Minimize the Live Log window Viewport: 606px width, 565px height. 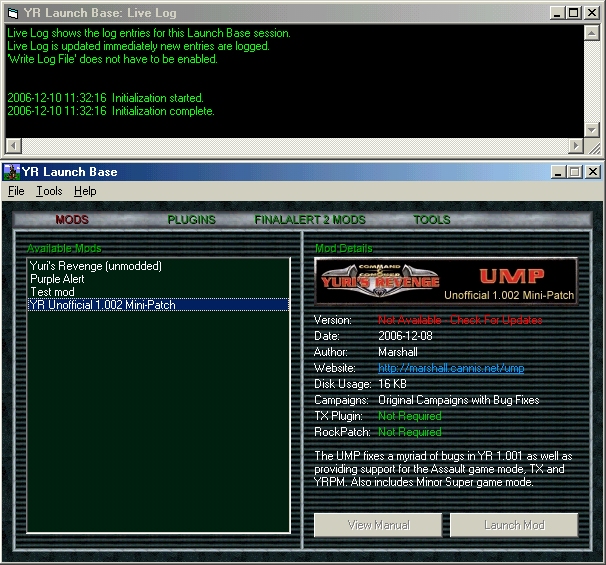click(560, 12)
